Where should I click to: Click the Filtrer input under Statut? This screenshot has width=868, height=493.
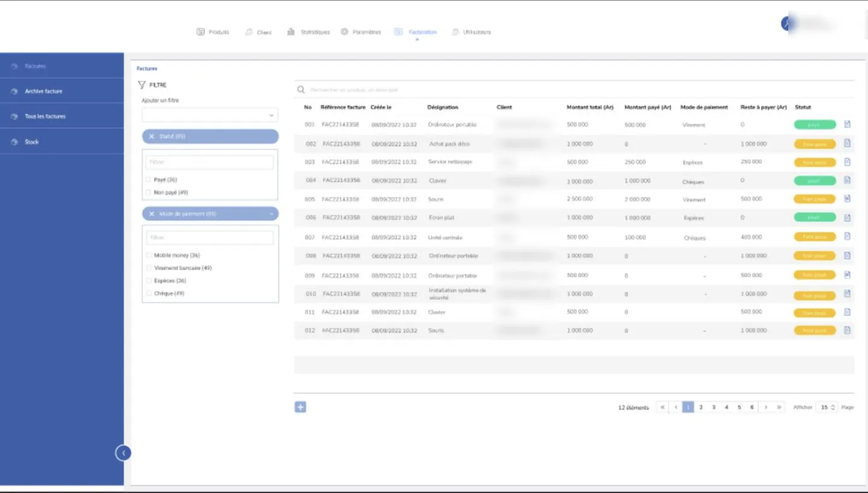[x=210, y=162]
